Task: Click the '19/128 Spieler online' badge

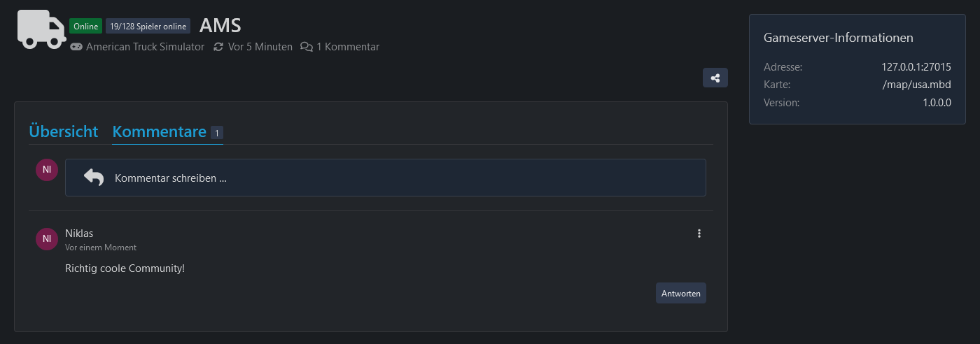Action: point(148,27)
